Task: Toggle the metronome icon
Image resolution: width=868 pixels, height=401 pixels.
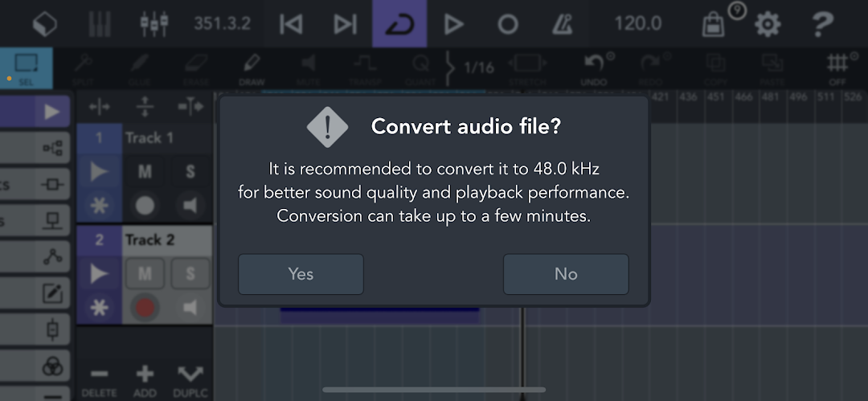Action: coord(563,24)
